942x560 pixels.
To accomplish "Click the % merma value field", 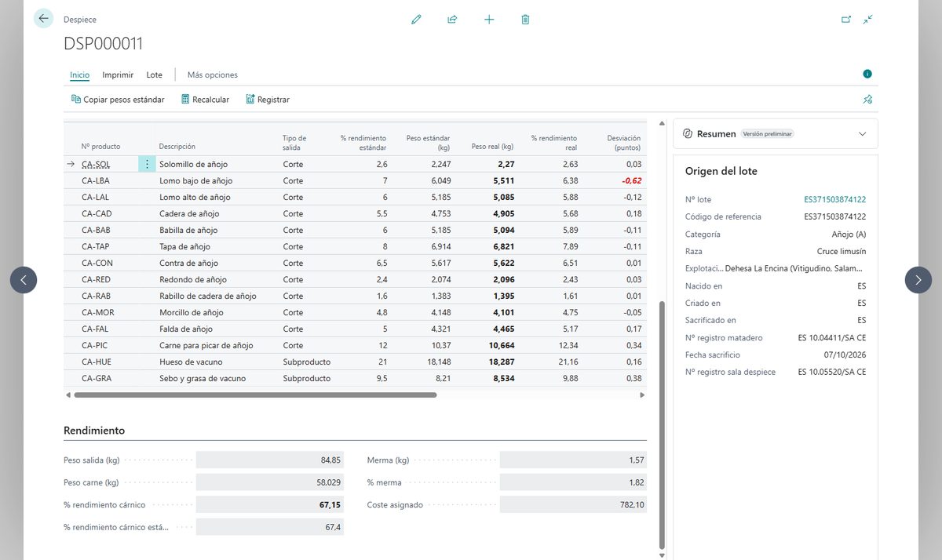I will pos(573,482).
